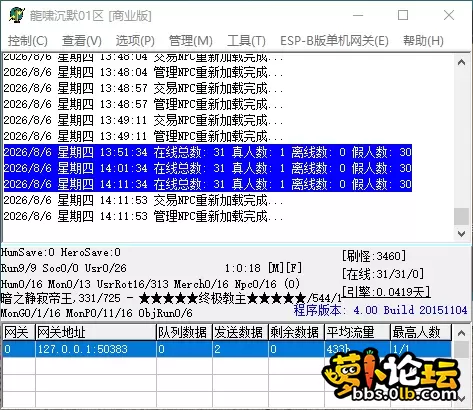Select log line 13:49:11 交易NPC重新加载完成
Screen dimensions: 473x410
click(143, 120)
